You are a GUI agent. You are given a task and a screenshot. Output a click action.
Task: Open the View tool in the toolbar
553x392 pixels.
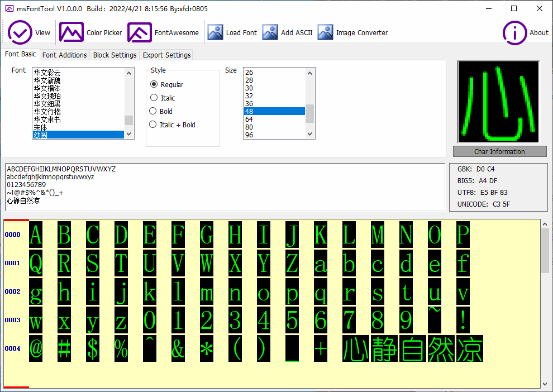tap(29, 32)
